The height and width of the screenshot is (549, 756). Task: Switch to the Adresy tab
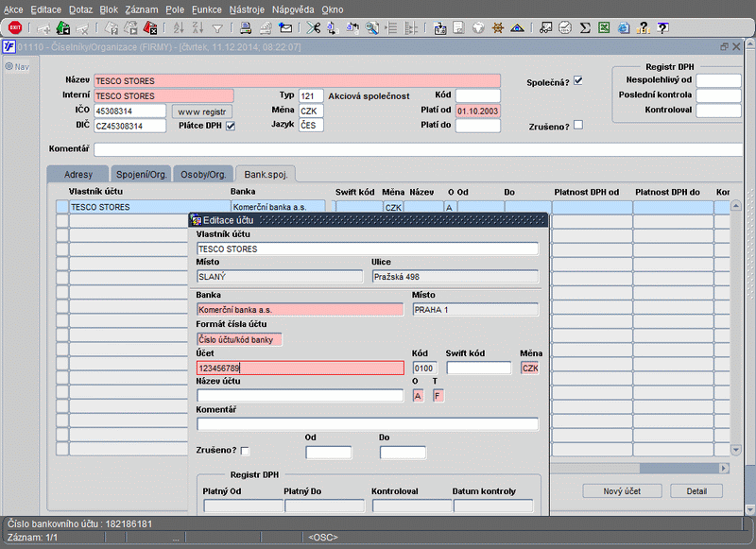[x=78, y=175]
